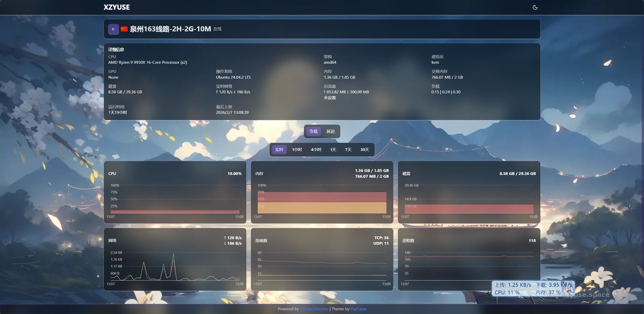This screenshot has width=644, height=314.
Task: Select the 1小时 time range
Action: coord(297,149)
